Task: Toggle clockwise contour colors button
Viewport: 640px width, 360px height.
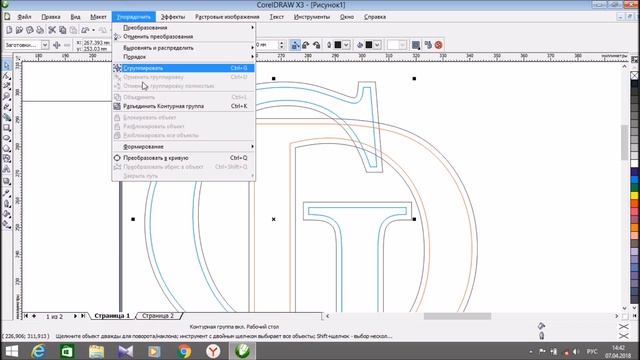Action: coord(306,45)
